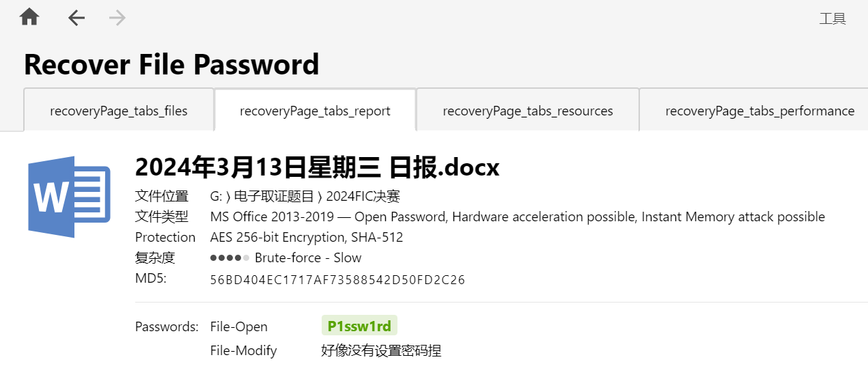Switch to recoveryPage_tabs_files tab

[x=119, y=111]
